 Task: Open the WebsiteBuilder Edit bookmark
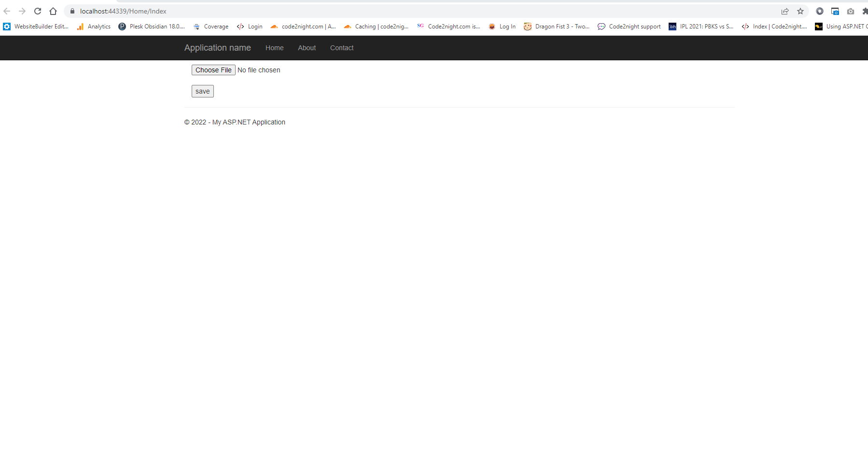[x=36, y=27]
